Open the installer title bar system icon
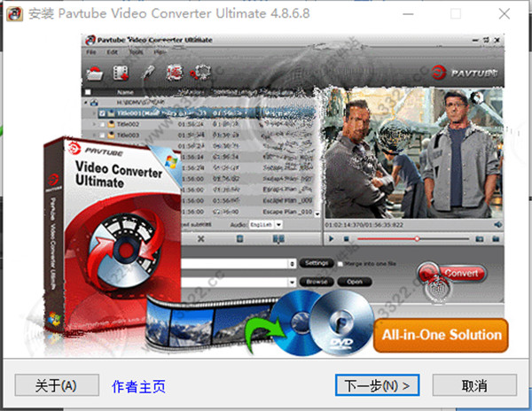This screenshot has width=532, height=411. coord(14,14)
